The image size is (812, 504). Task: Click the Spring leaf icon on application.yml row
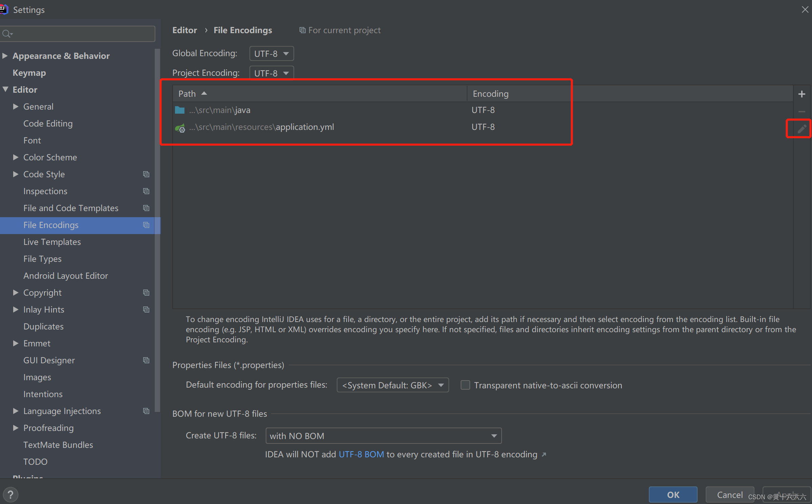[180, 128]
